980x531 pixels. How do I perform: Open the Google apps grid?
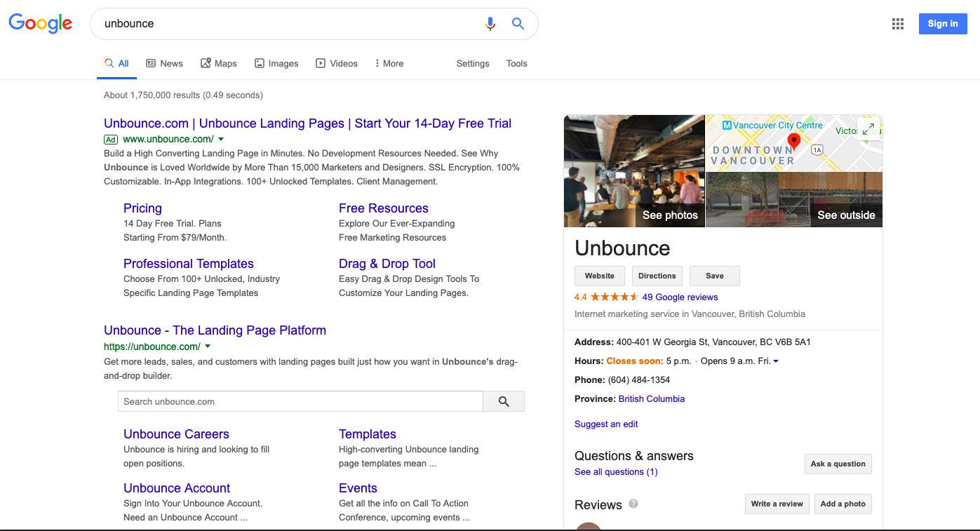click(x=897, y=24)
